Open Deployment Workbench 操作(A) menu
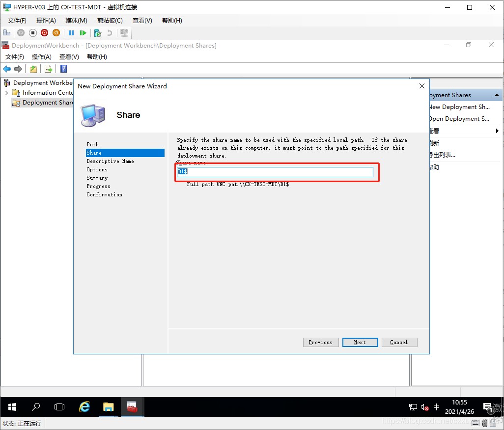Screen dimensions: 504x430 coord(41,57)
